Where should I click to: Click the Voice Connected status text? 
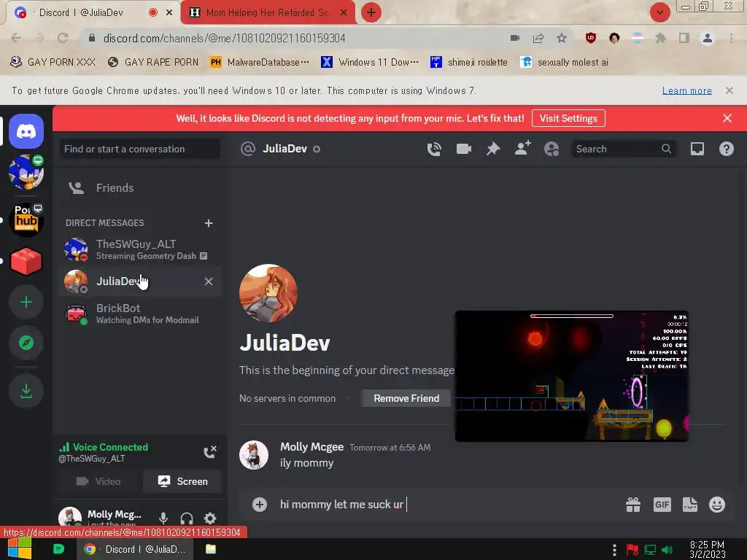tap(110, 447)
